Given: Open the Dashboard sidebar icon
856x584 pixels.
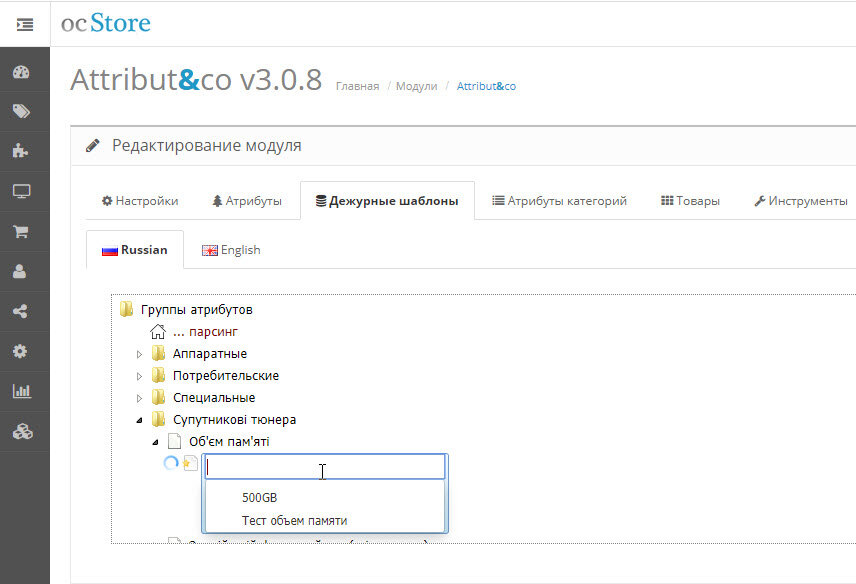Looking at the screenshot, I should (21, 72).
